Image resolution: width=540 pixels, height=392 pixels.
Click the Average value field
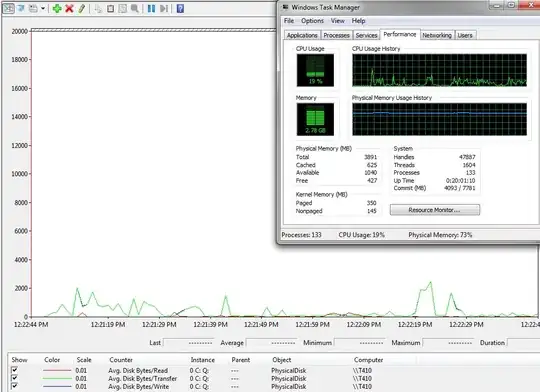271,343
